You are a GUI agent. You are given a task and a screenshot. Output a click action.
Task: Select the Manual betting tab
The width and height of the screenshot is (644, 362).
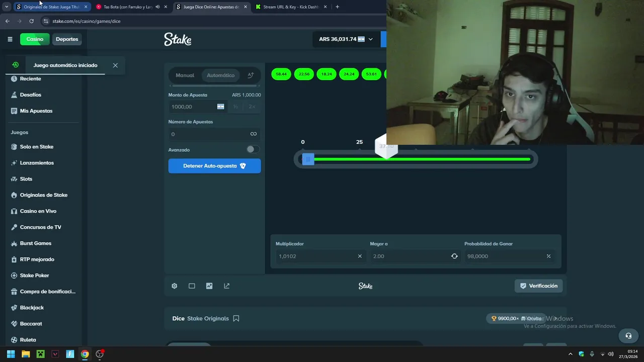[185, 75]
